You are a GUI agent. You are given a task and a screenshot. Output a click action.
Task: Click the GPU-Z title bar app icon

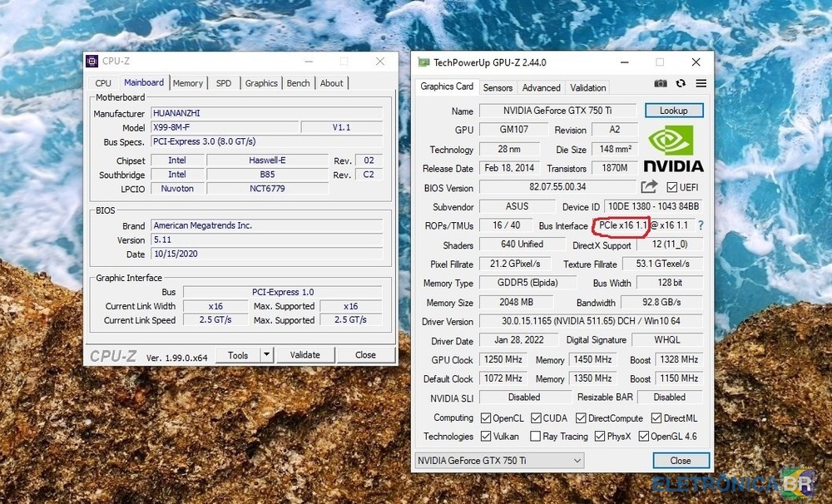tap(423, 62)
